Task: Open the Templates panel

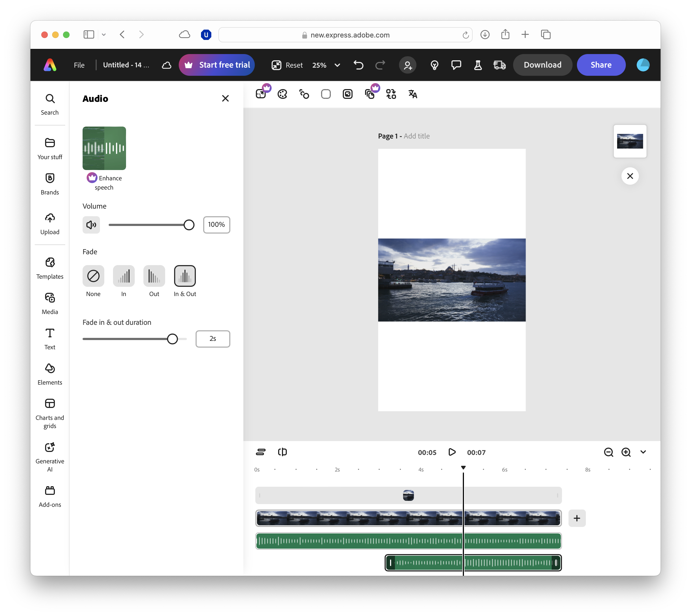Action: tap(50, 268)
